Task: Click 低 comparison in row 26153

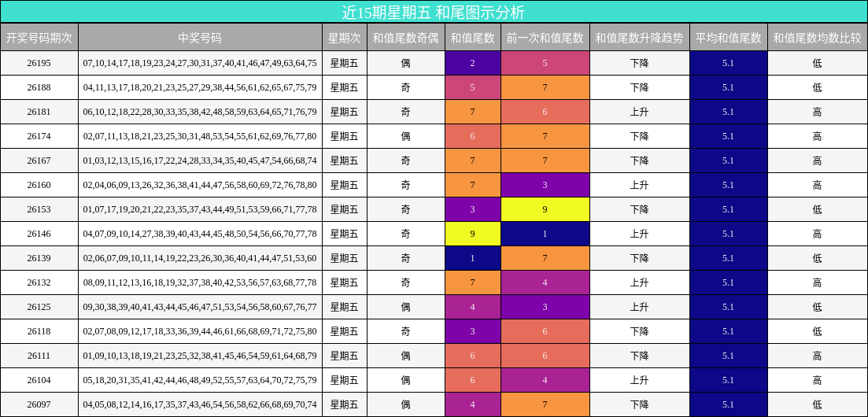Action: pos(818,209)
